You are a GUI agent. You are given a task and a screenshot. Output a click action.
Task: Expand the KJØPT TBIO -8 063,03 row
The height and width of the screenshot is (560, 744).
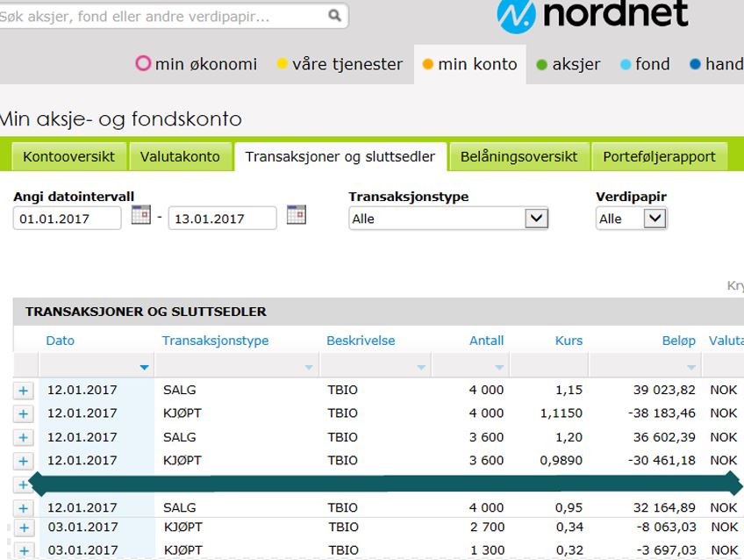(25, 528)
